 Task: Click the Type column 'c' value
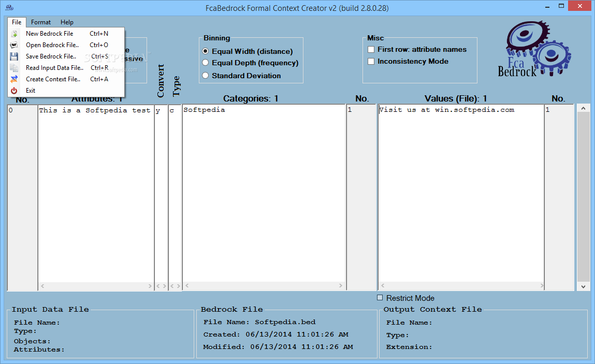coord(172,110)
